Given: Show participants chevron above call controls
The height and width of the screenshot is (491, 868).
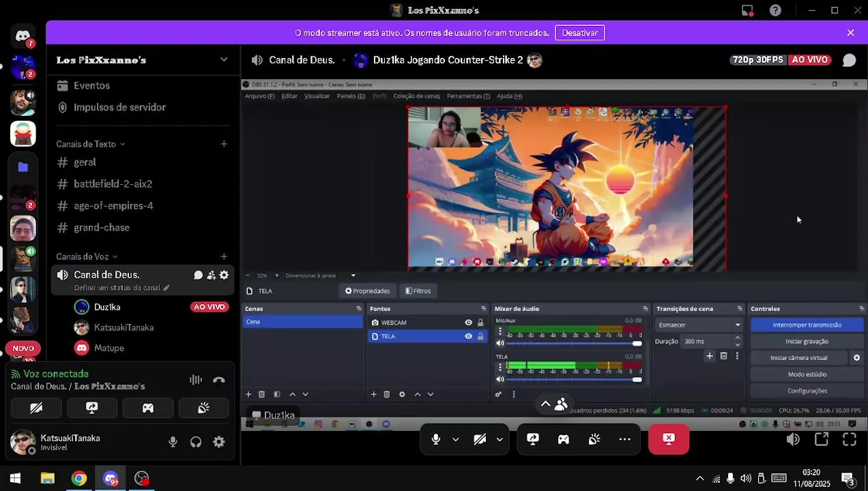Looking at the screenshot, I should coord(545,404).
